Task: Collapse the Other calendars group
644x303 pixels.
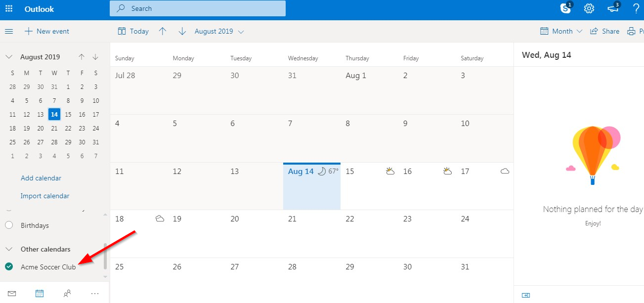Action: tap(9, 249)
